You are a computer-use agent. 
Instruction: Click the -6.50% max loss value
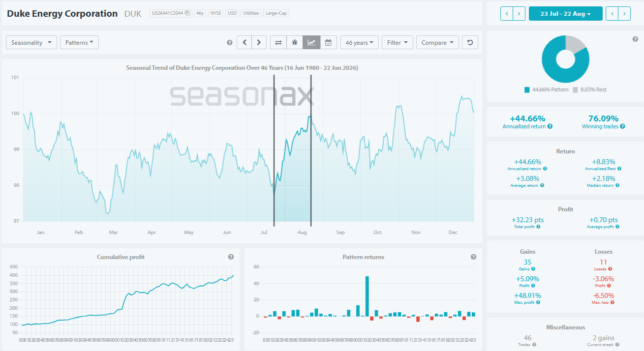pos(603,295)
